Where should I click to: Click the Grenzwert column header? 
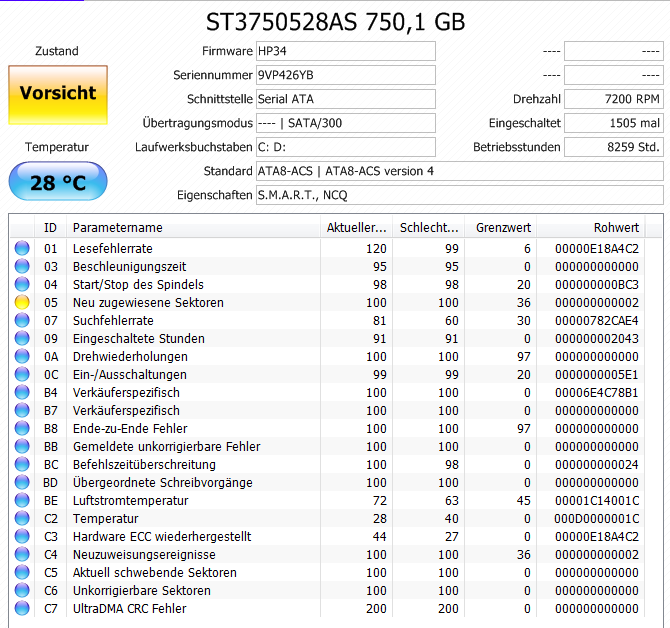click(x=501, y=228)
